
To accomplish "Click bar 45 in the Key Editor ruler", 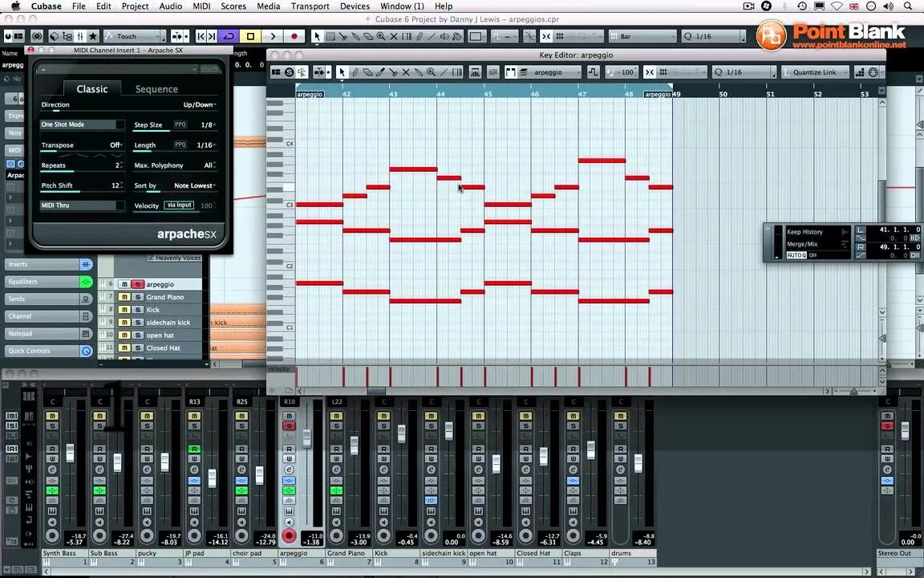I will tap(488, 94).
